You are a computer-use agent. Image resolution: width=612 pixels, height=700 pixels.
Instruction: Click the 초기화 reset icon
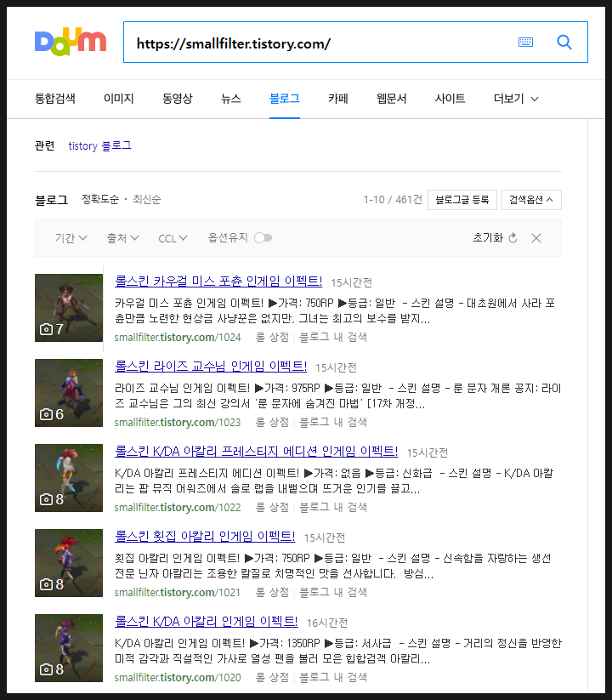tap(513, 238)
